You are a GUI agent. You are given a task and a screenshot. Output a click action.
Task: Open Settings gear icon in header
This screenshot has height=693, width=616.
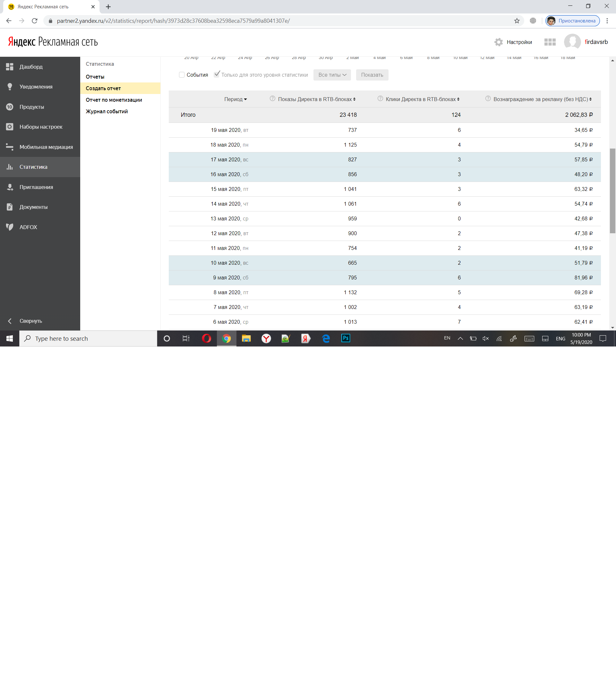click(x=498, y=42)
